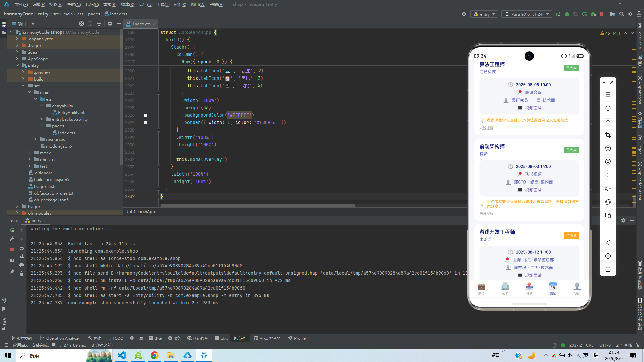The image size is (644, 362).
Task: Toggle system sound from the taskbar speaker icon
Action: tap(570, 355)
